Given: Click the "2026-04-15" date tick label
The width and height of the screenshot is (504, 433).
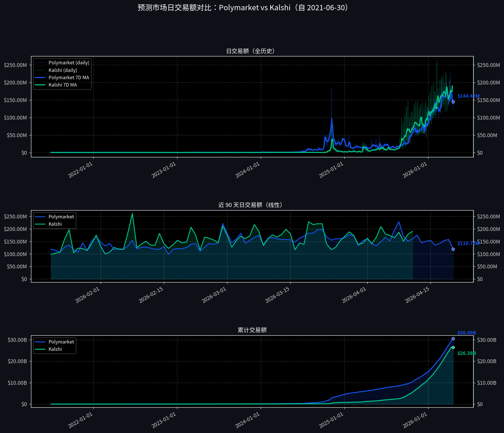Looking at the screenshot, I should 417,295.
